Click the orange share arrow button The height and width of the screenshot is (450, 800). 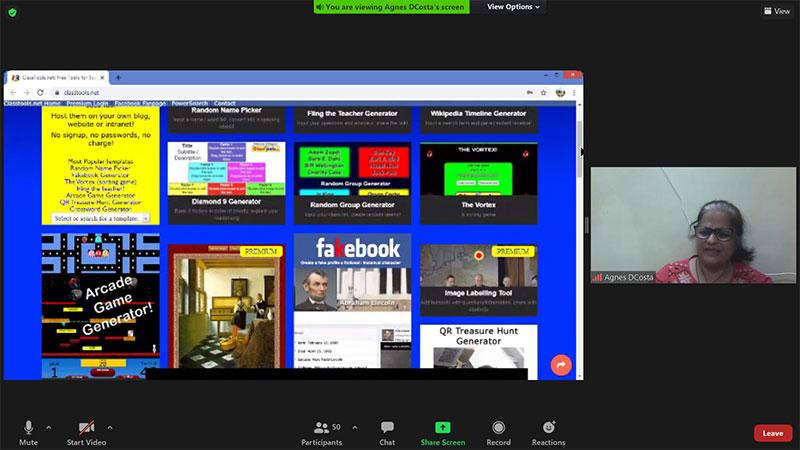coord(561,365)
